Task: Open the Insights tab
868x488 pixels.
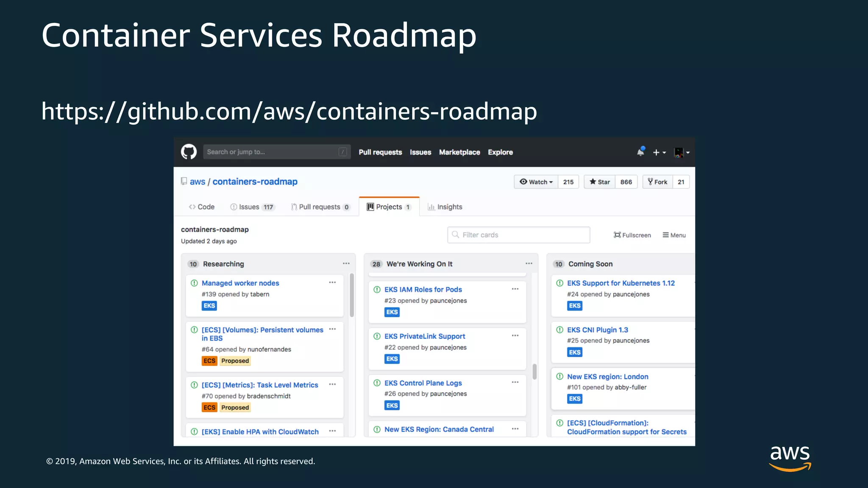Action: tap(445, 207)
